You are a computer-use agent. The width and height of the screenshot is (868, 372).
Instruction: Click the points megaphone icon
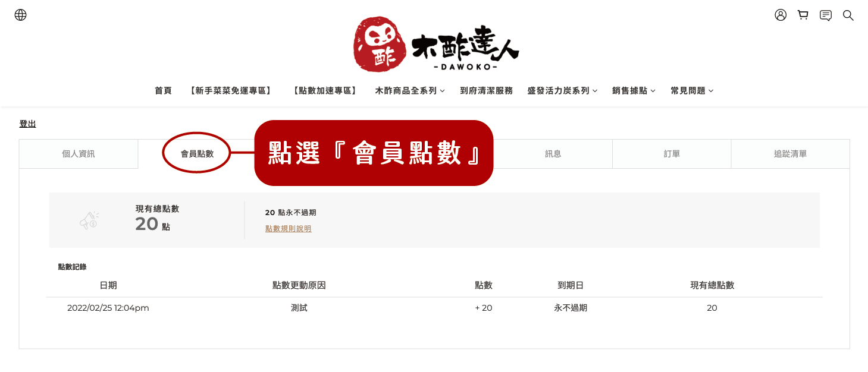click(x=89, y=220)
